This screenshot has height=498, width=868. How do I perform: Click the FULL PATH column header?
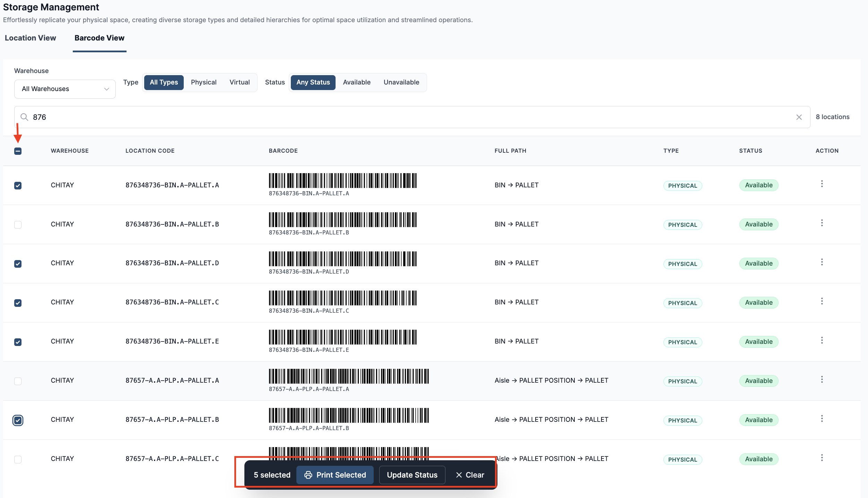coord(510,151)
